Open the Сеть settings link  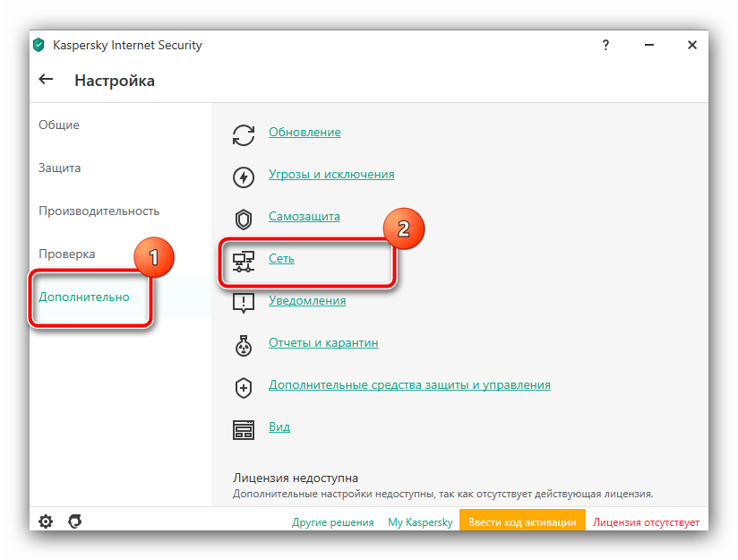[x=281, y=259]
